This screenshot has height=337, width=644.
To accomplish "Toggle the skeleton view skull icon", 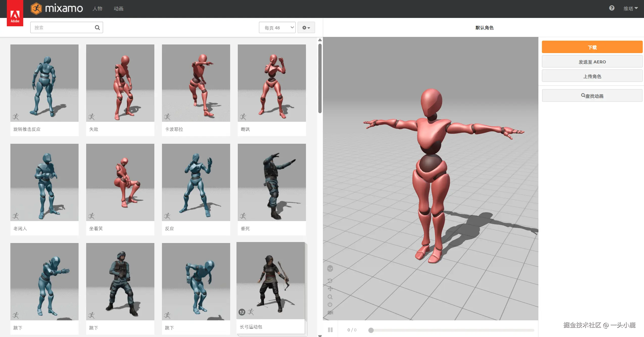I will 330,268.
